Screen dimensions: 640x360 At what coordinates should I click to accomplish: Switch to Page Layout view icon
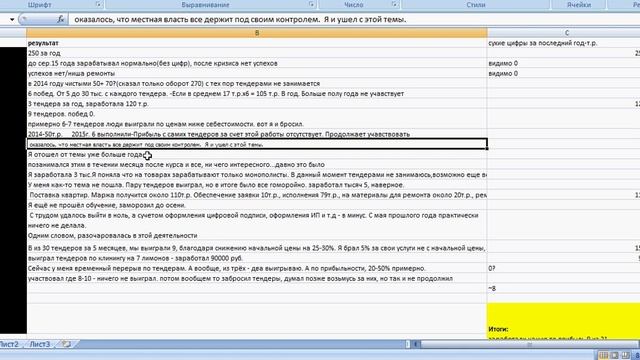point(614,356)
